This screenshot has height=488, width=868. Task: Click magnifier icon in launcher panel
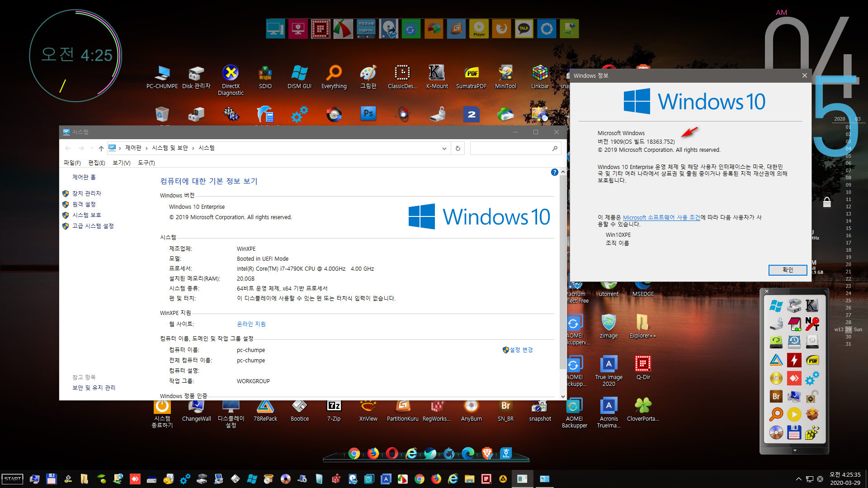(776, 414)
